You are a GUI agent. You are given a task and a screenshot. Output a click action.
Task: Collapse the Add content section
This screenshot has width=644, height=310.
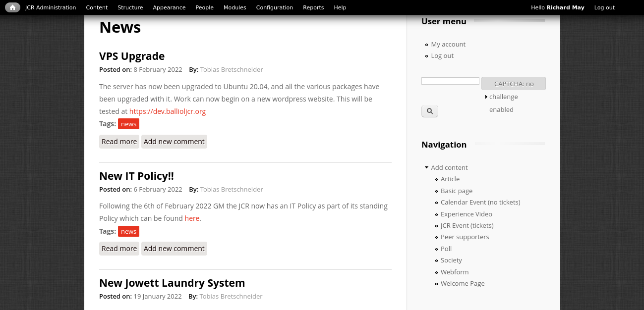coord(426,167)
